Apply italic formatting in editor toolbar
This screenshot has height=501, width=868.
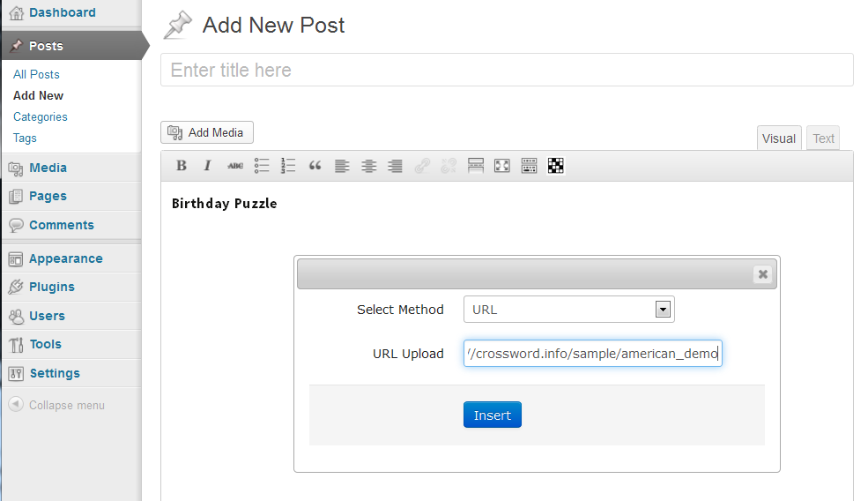[x=208, y=166]
